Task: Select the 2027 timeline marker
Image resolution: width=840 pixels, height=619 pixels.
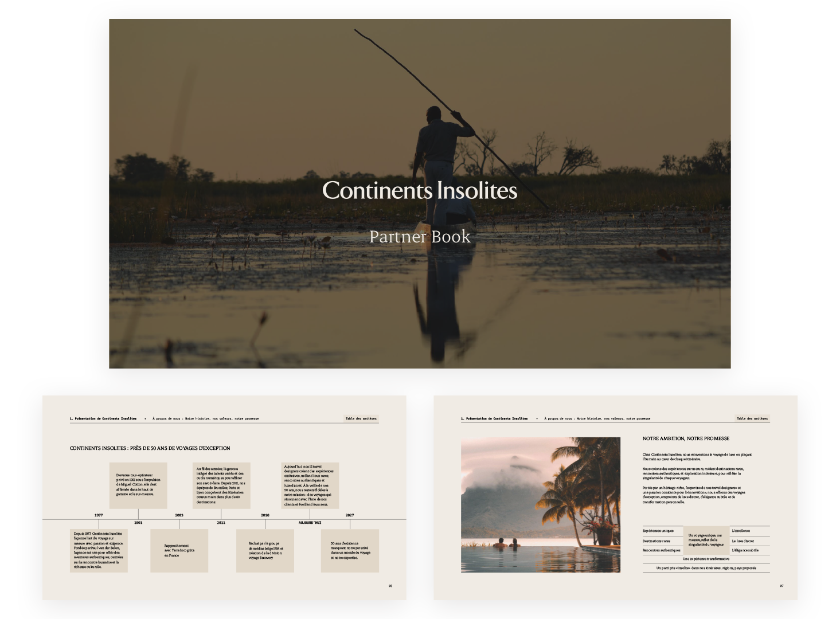Action: tap(350, 515)
